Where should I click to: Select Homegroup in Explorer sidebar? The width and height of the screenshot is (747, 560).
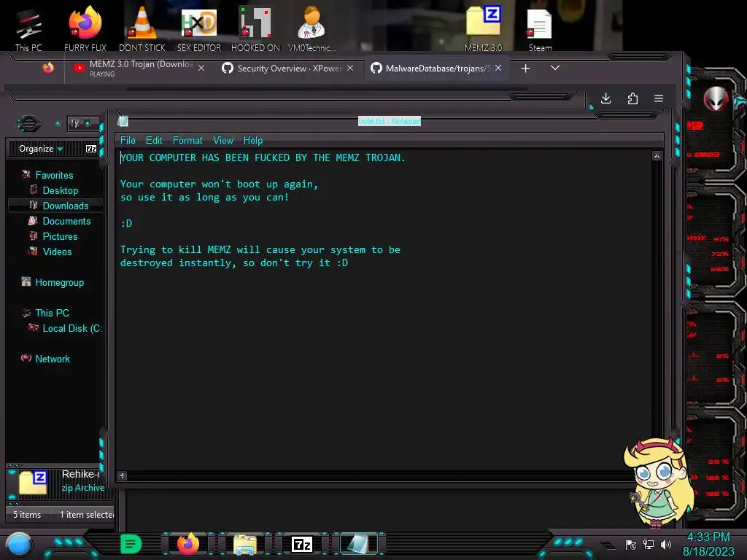[x=60, y=282]
